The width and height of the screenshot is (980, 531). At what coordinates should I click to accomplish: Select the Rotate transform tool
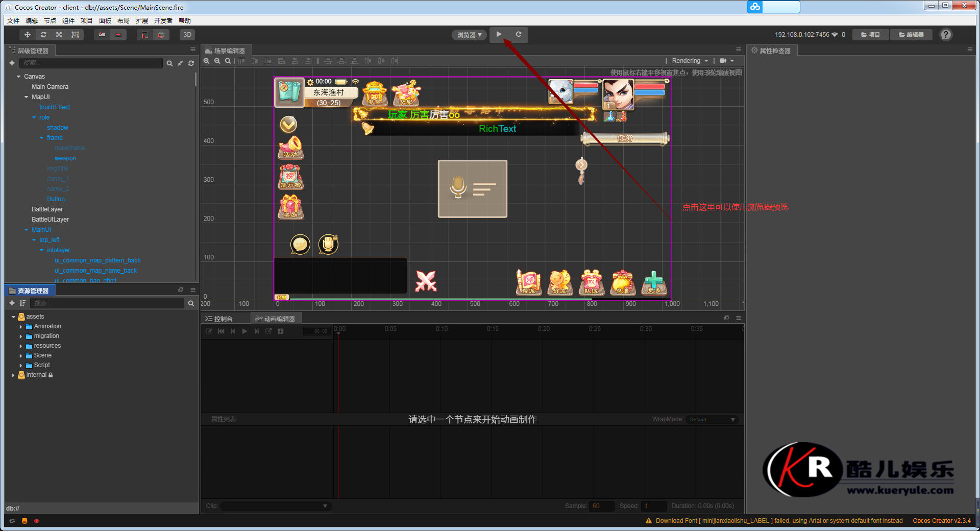[43, 35]
